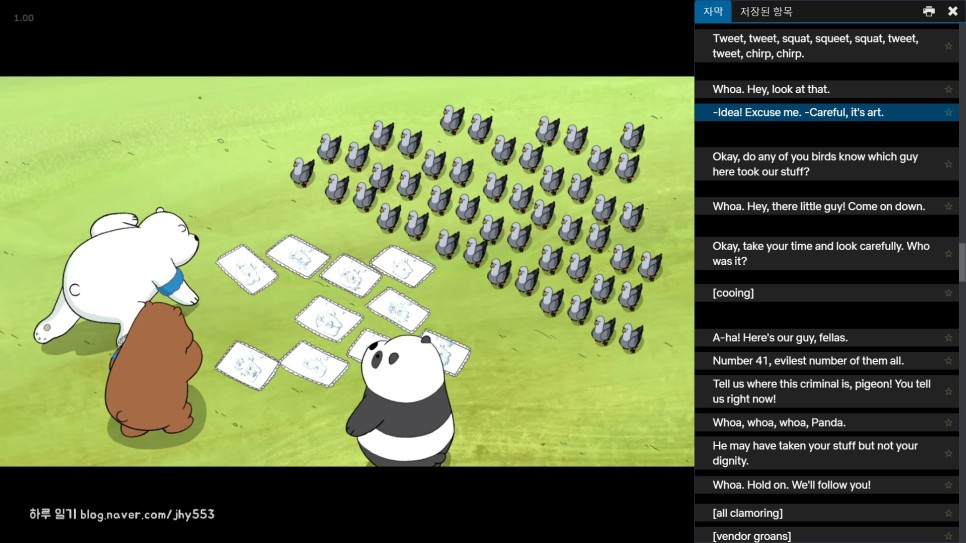Star the 'take your time and look carefully' line
Viewport: 966px width, 543px height.
(x=948, y=253)
